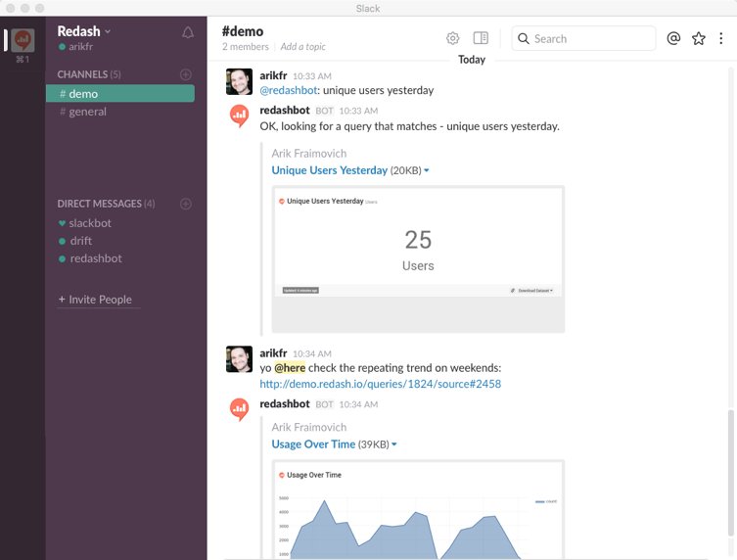The image size is (737, 560).
Task: Click arikfr username on the 10:33 AM message
Action: click(273, 75)
